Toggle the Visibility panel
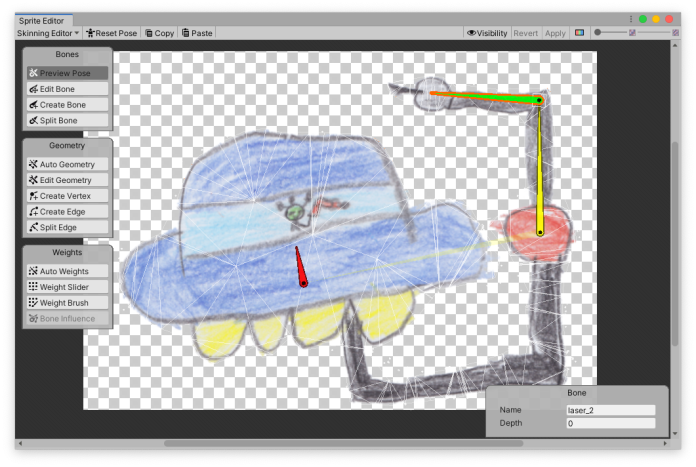Viewport: 696px width, 467px height. point(487,33)
